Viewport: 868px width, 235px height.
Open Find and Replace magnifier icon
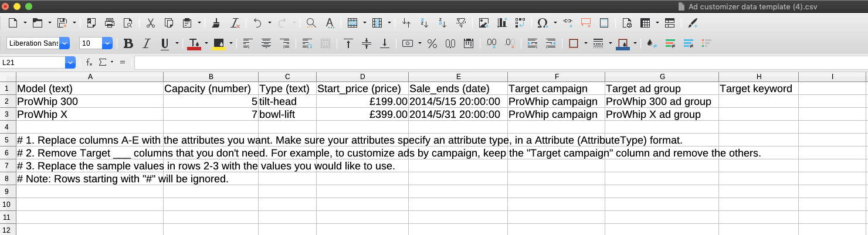pos(311,23)
